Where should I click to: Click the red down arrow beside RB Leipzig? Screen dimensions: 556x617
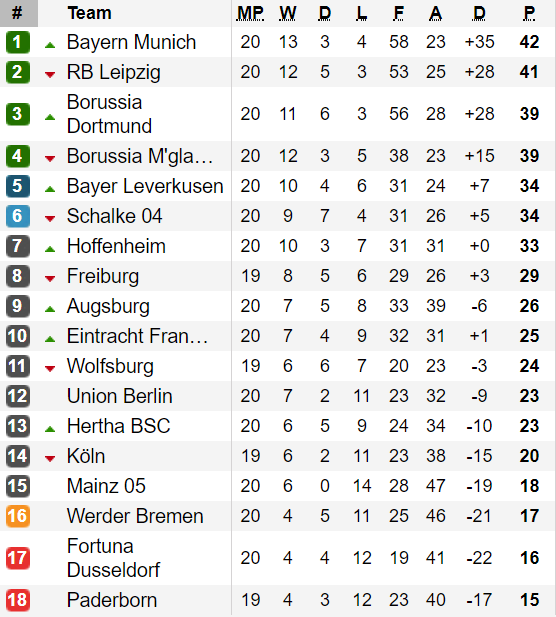click(x=50, y=75)
